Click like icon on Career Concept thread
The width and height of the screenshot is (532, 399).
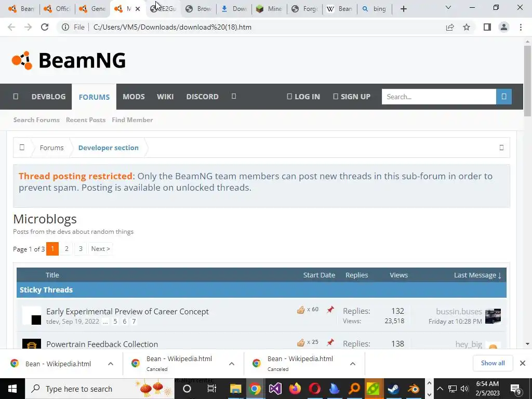[x=301, y=310]
